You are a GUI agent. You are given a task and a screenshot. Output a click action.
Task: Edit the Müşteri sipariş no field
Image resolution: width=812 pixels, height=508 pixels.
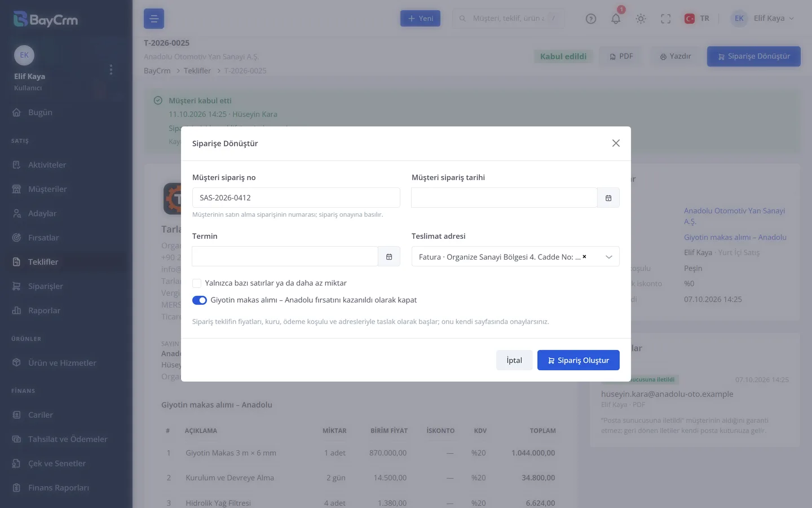pos(296,198)
